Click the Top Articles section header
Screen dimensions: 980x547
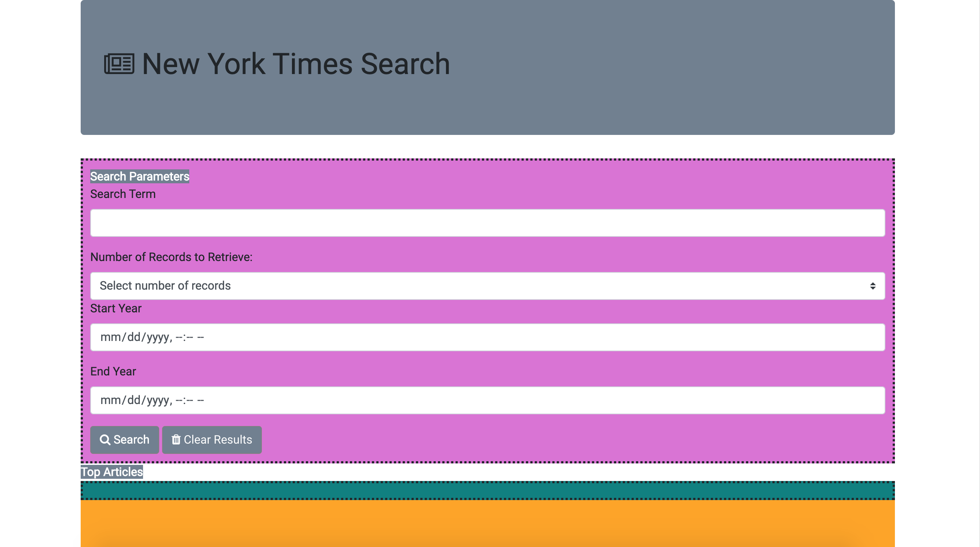point(112,472)
